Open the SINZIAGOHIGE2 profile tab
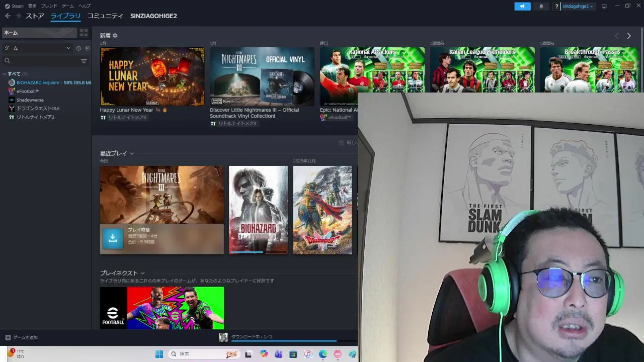The image size is (644, 362). pyautogui.click(x=153, y=16)
